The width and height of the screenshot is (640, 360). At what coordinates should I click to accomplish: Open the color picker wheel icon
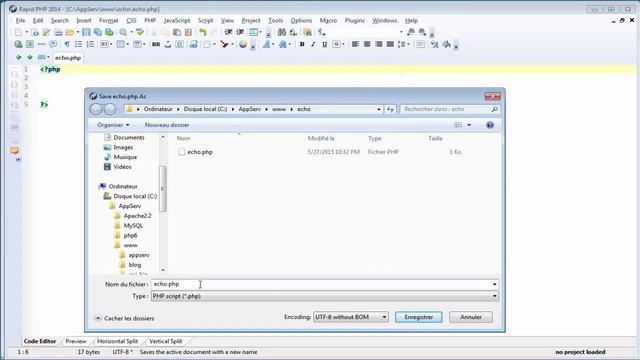(243, 44)
